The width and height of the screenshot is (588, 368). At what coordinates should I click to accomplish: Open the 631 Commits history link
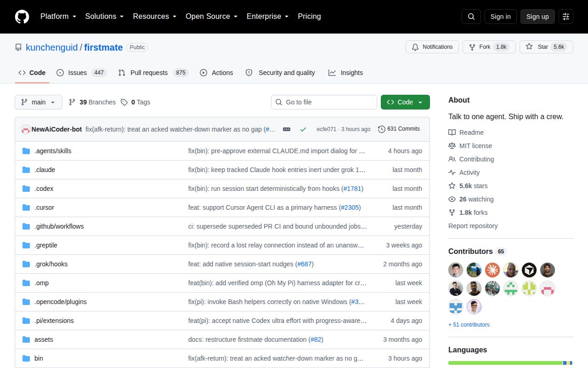(x=399, y=129)
